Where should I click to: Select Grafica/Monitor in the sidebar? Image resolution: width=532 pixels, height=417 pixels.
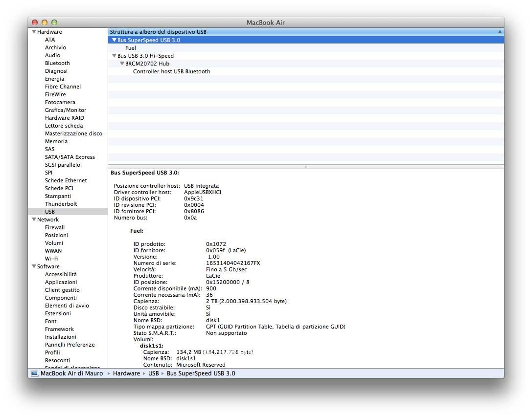point(66,110)
